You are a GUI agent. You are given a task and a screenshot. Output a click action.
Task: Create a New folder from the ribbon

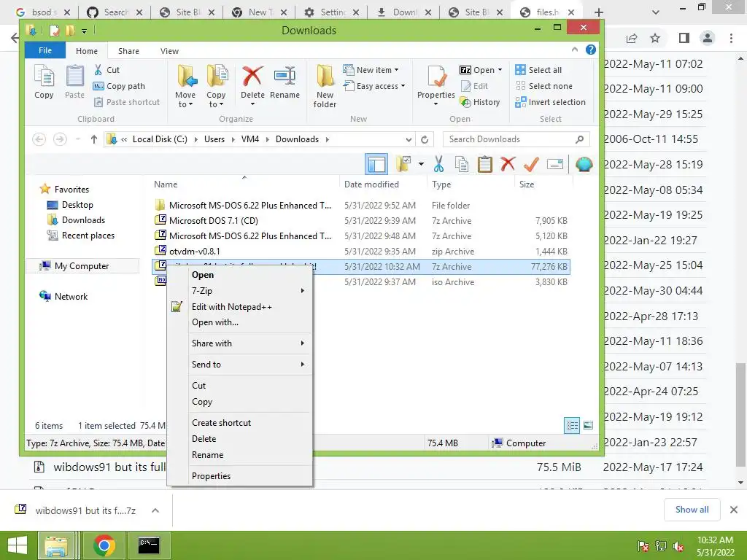[x=325, y=86]
